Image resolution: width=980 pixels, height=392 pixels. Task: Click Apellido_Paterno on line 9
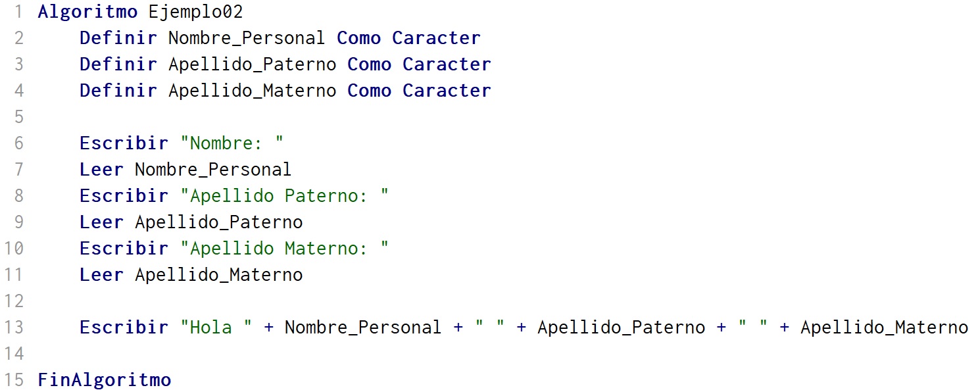click(x=218, y=222)
